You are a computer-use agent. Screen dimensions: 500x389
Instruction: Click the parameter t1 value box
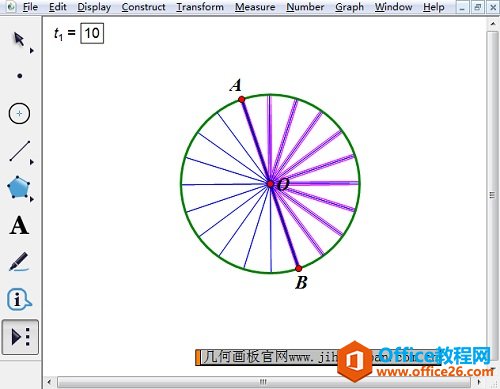pos(92,33)
